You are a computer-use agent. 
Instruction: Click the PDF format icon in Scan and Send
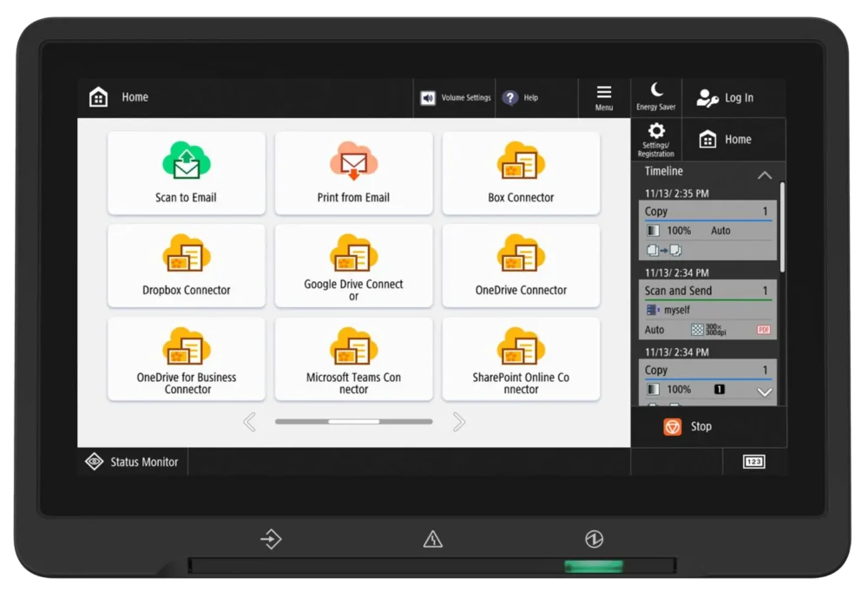point(763,330)
